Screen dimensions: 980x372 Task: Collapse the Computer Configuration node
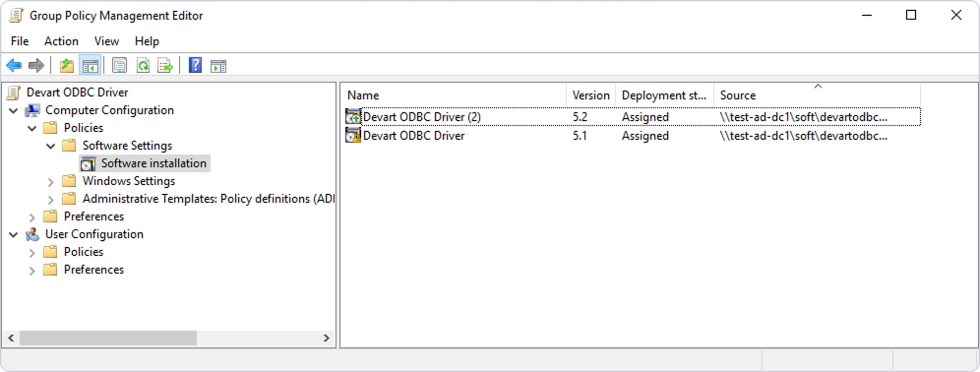point(14,110)
